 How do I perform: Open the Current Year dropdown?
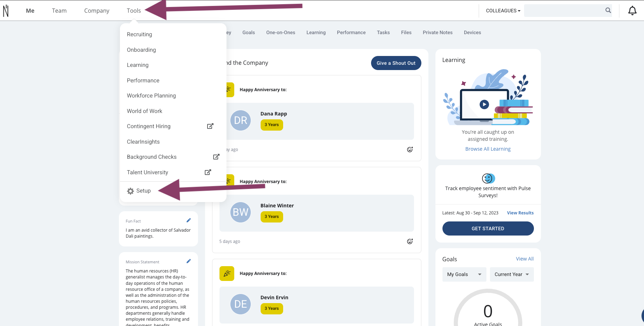coord(512,274)
